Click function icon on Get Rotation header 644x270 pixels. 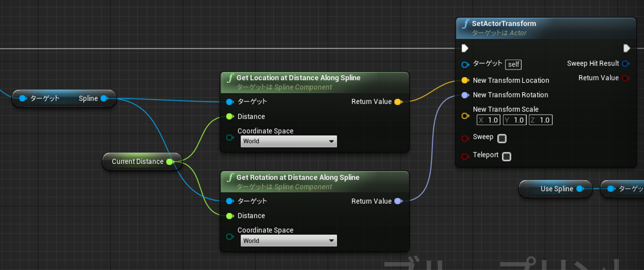click(x=230, y=177)
